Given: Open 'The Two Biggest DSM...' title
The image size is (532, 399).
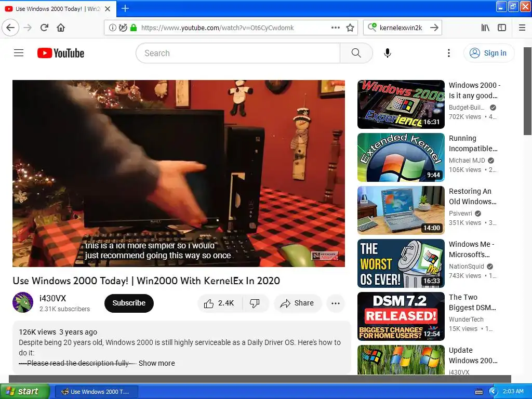Looking at the screenshot, I should [472, 302].
